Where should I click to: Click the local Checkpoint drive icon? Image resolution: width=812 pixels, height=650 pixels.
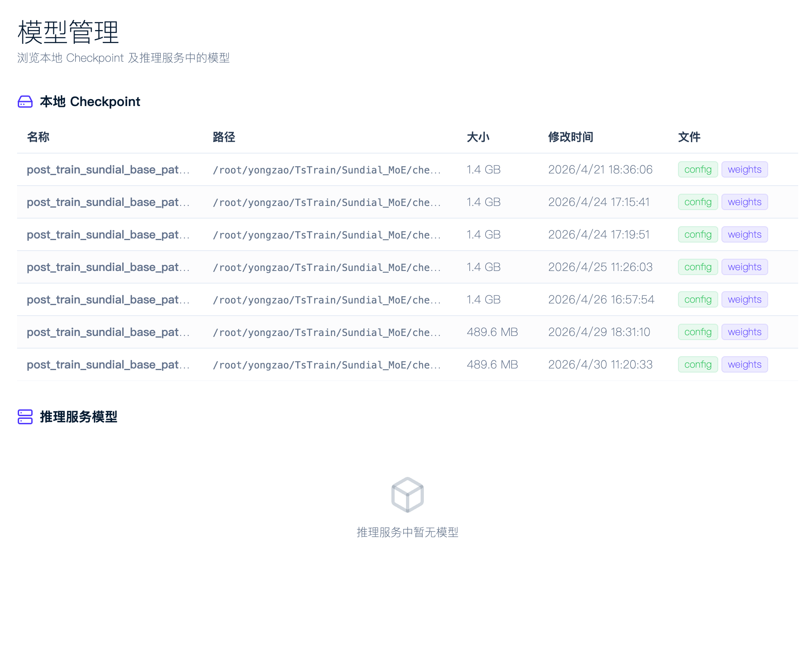(x=25, y=102)
